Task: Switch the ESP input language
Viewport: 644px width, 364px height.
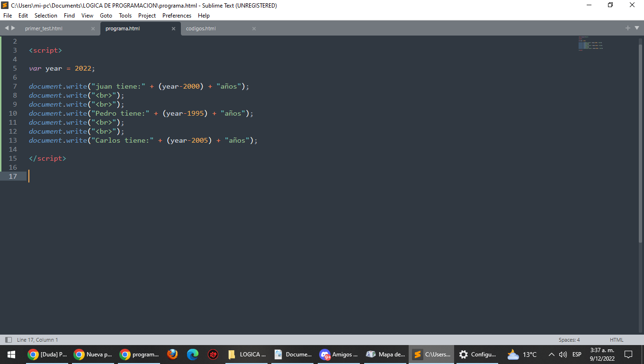Action: point(577,355)
